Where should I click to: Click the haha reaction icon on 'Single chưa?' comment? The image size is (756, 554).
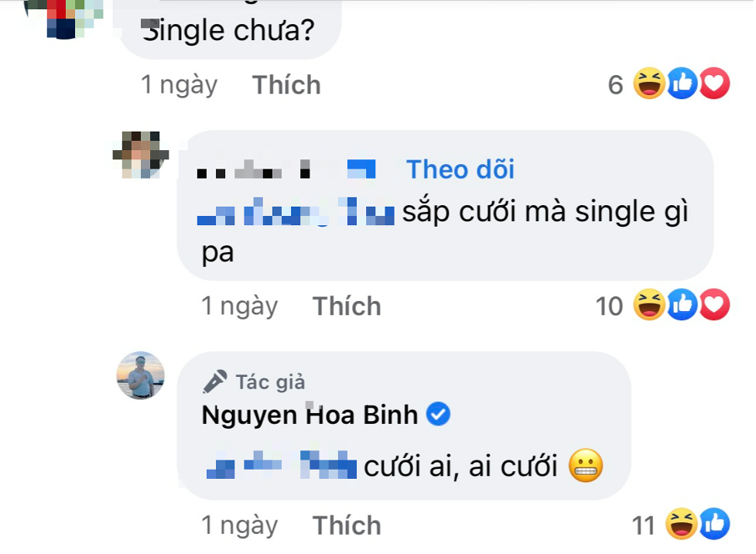[649, 84]
